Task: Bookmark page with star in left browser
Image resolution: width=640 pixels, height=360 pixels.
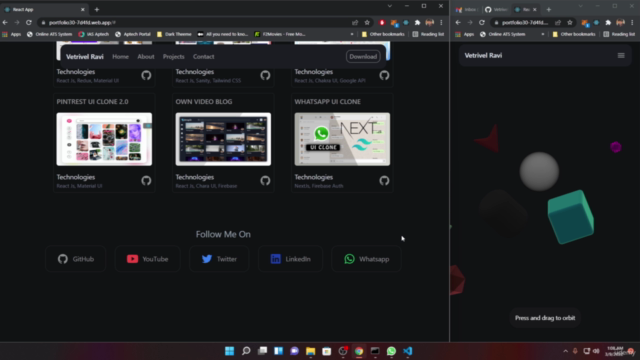Action: [367, 22]
